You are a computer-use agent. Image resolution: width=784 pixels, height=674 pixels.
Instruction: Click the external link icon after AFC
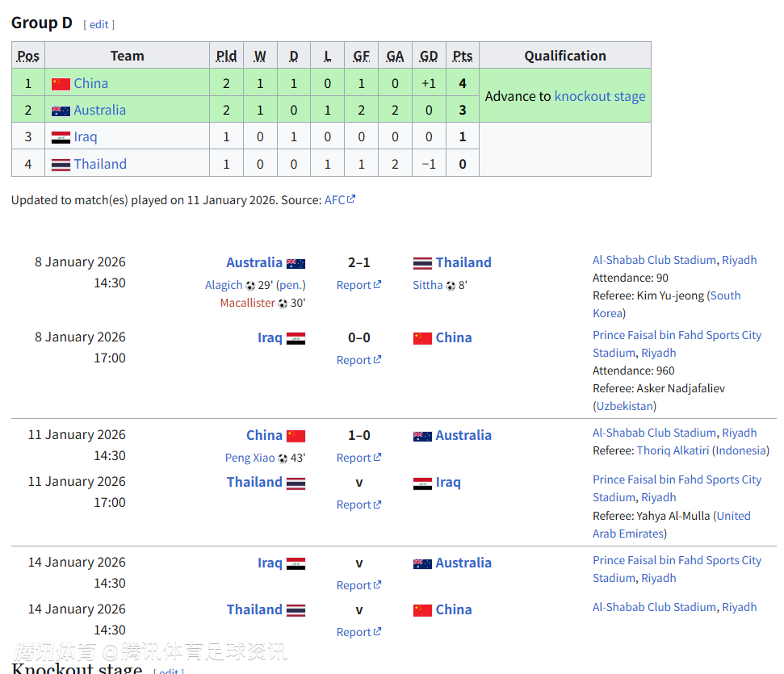351,199
